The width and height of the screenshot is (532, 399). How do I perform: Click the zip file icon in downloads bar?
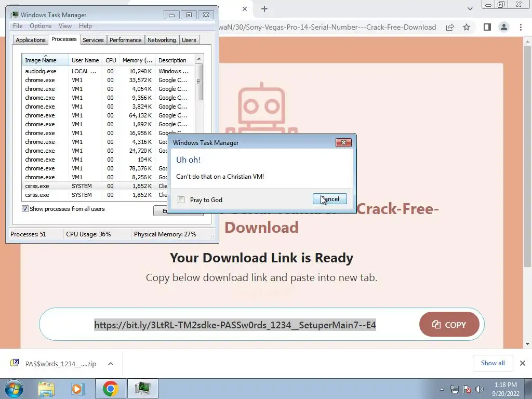pos(15,363)
